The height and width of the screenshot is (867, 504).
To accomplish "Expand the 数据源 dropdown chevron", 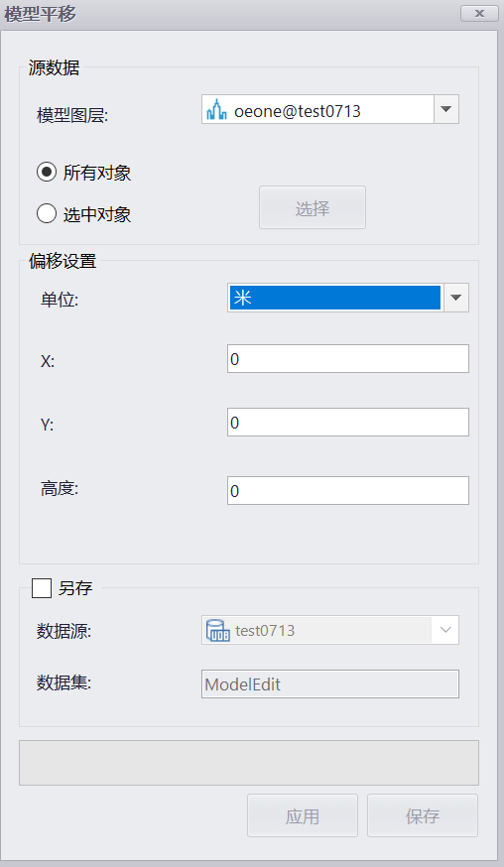I will [x=445, y=630].
